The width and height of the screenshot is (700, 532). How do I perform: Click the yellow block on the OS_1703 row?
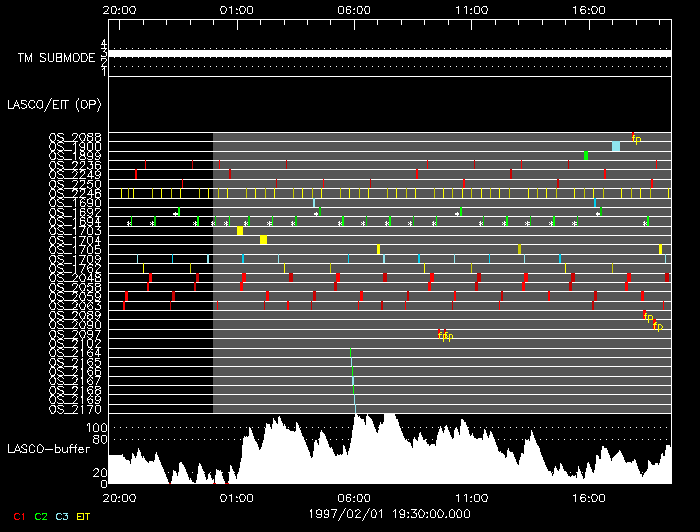click(240, 231)
